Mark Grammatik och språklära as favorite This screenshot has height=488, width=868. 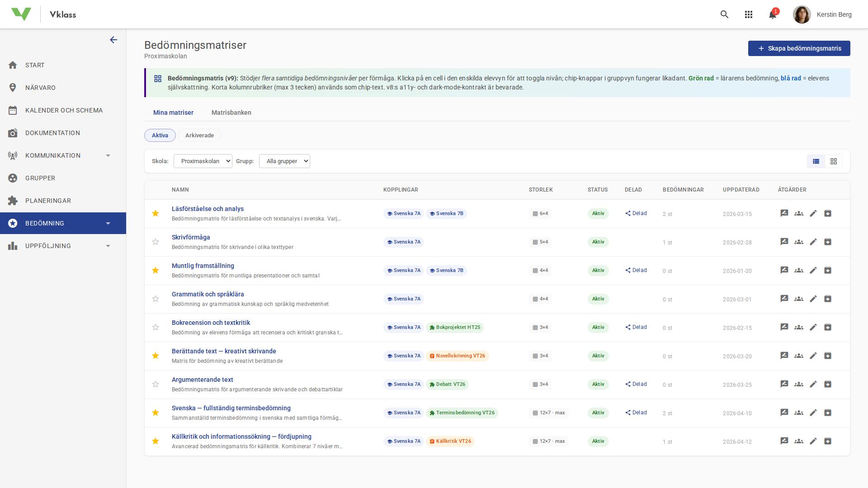[156, 299]
